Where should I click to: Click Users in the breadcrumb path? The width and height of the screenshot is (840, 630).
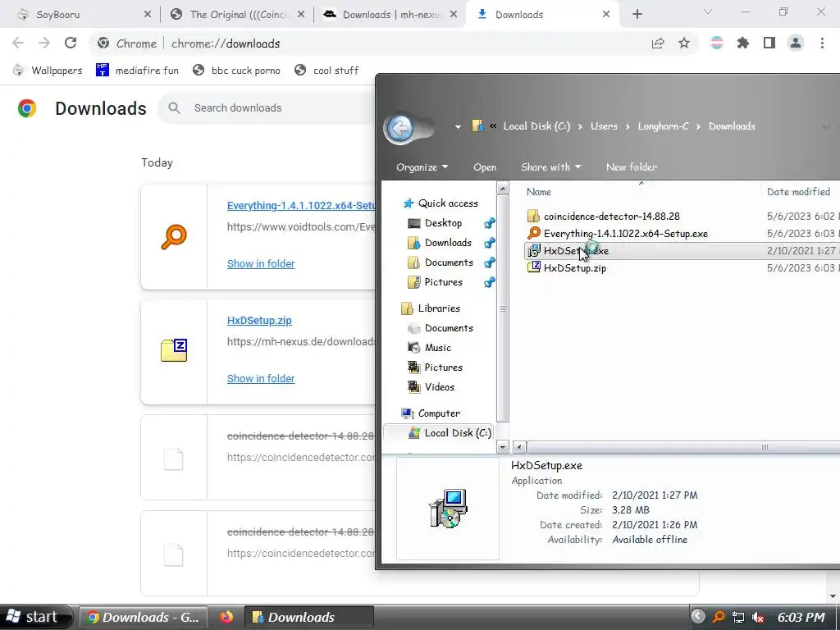(x=604, y=126)
